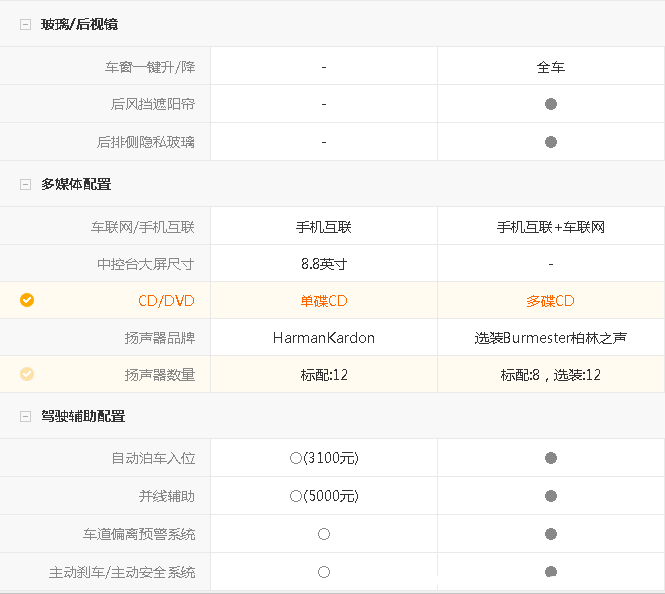Click the gray dot for 后风挡遮阳帘
The width and height of the screenshot is (665, 594).
pos(551,104)
